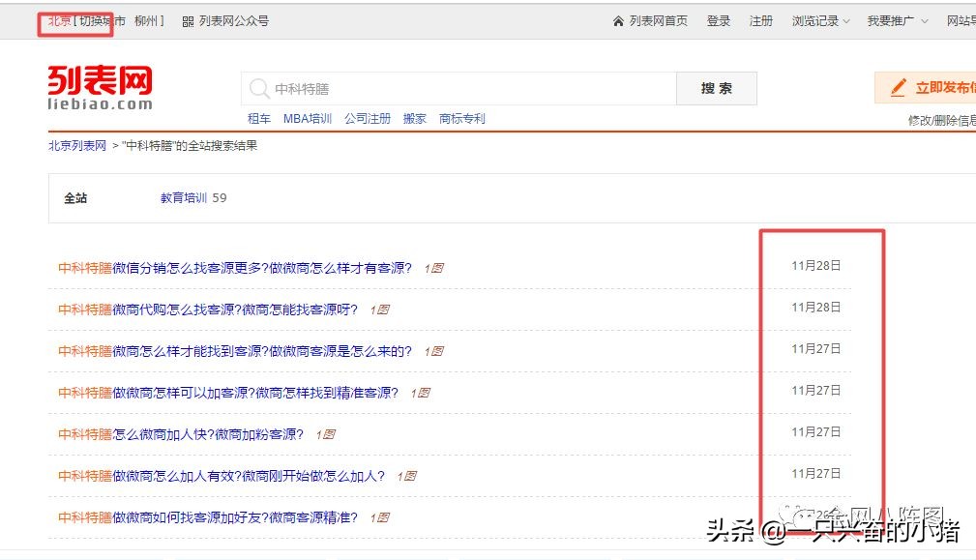Open result 微商代购怎么找客源

tap(208, 309)
